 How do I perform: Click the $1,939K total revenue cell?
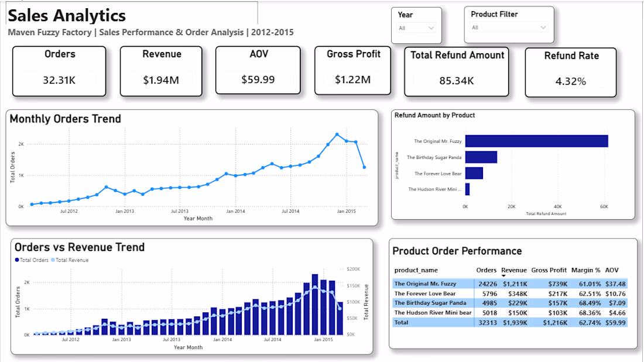pos(515,323)
